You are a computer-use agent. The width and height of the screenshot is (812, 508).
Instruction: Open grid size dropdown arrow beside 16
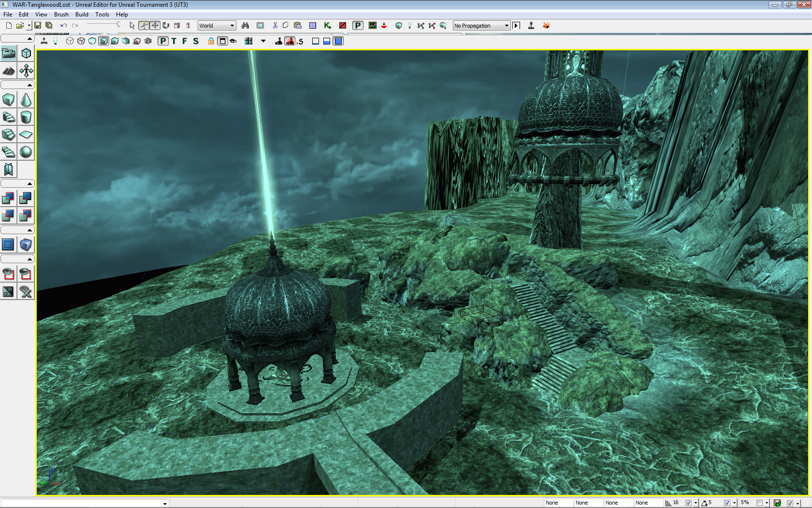(x=696, y=503)
